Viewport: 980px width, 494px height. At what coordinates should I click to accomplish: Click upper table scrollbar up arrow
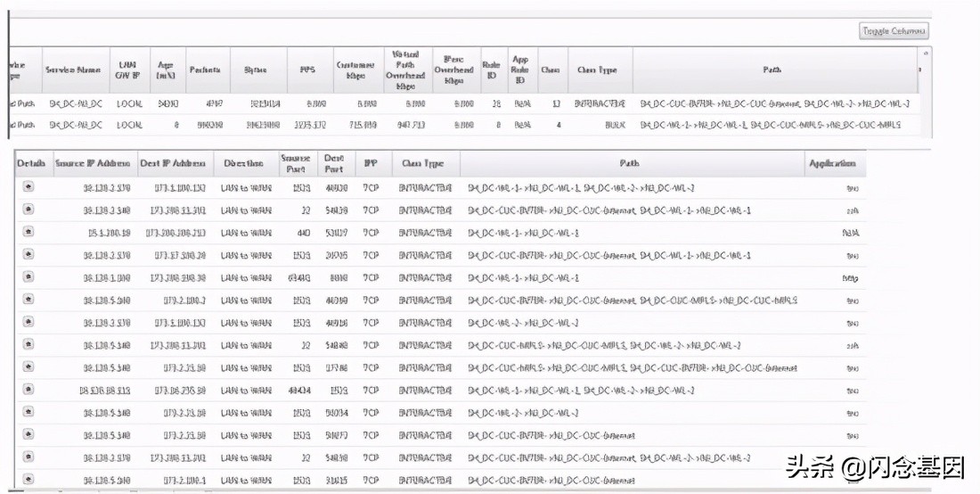(x=926, y=54)
